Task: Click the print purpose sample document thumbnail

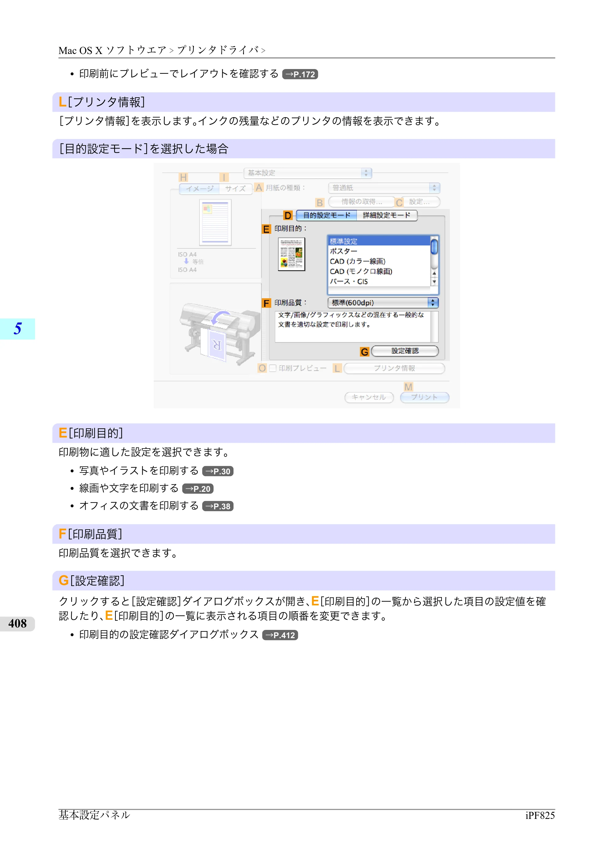Action: point(292,254)
